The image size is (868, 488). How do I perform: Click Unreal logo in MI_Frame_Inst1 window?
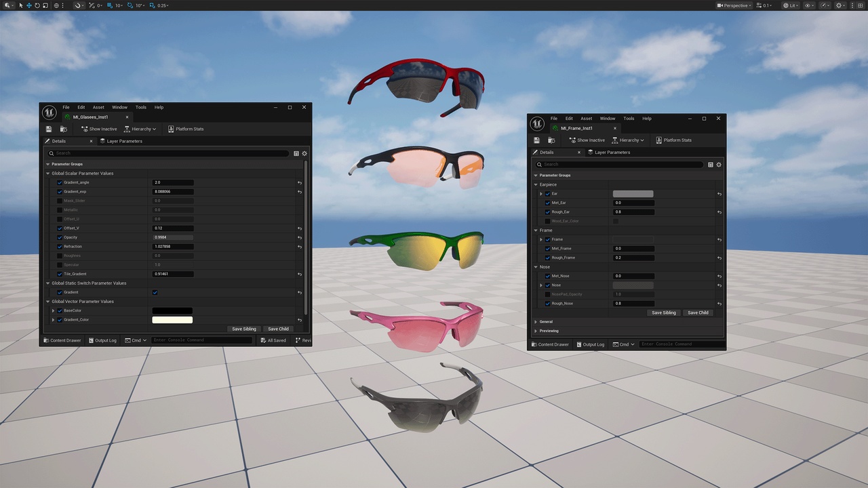[x=537, y=123]
